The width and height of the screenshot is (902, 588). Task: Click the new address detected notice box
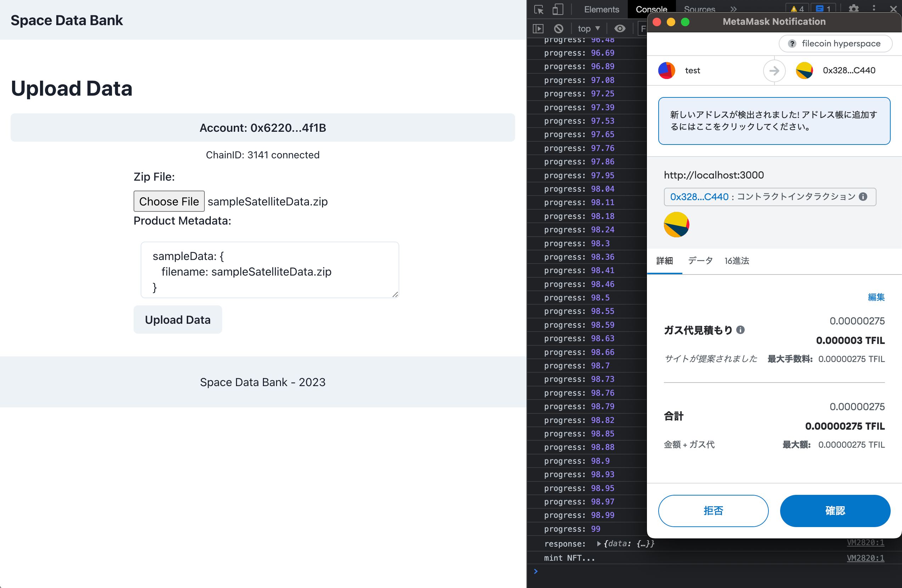coord(774,121)
